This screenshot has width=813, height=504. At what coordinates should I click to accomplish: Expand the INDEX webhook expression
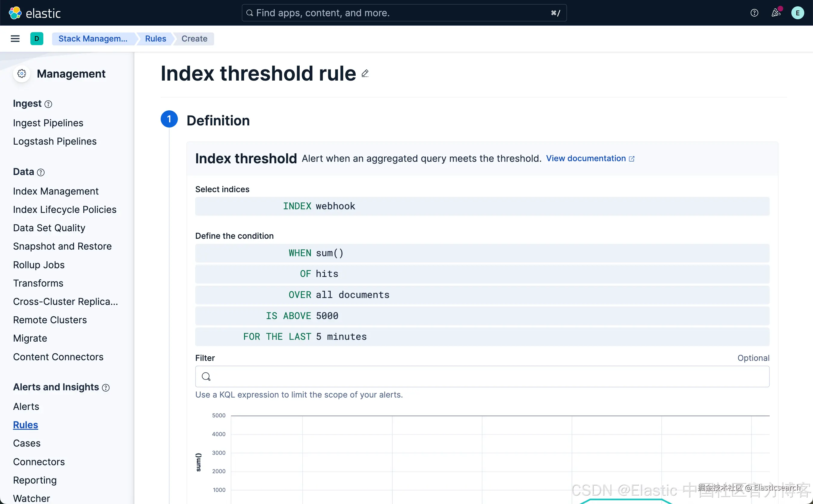[x=319, y=206]
